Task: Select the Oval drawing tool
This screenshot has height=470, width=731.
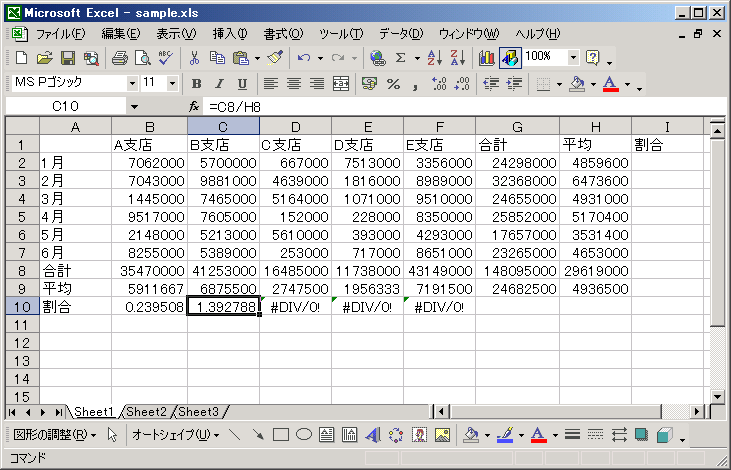Action: pos(304,435)
